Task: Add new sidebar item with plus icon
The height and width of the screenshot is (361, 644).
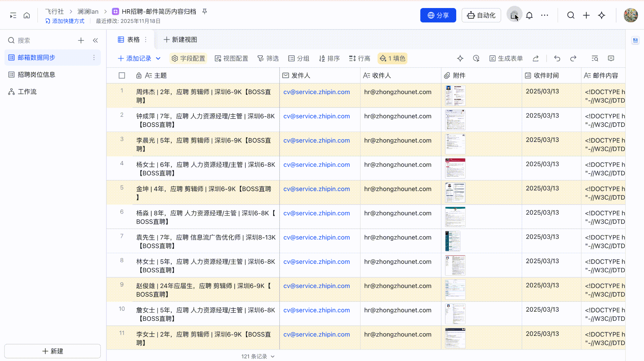Action: [81, 41]
